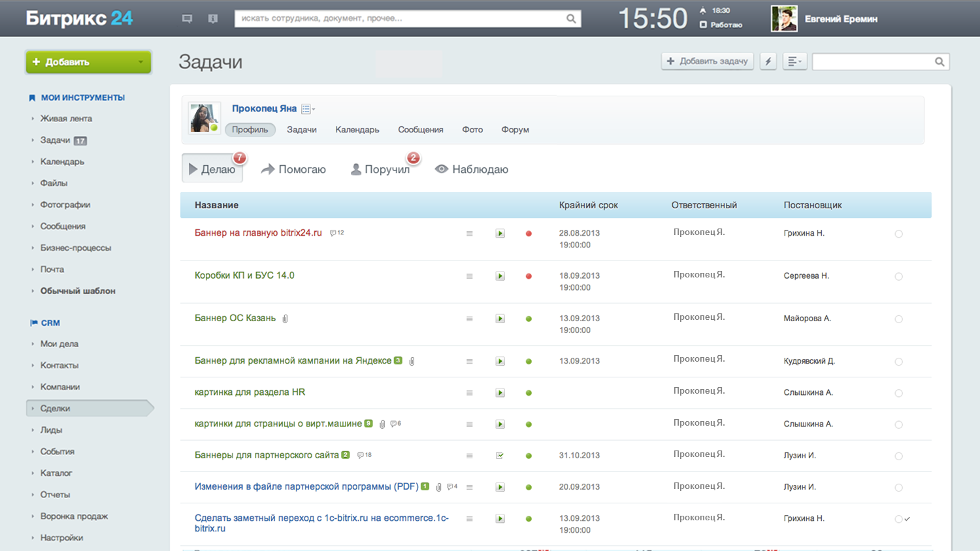Click the Добавить задачу button
This screenshot has height=551, width=980.
coord(708,61)
